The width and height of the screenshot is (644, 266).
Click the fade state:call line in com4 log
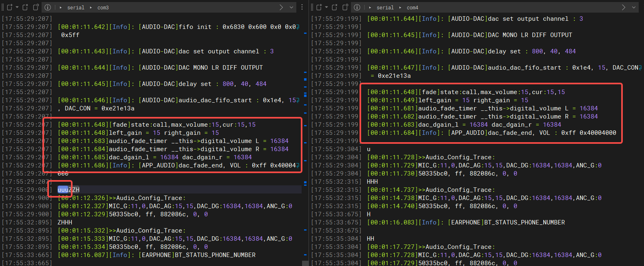466,92
